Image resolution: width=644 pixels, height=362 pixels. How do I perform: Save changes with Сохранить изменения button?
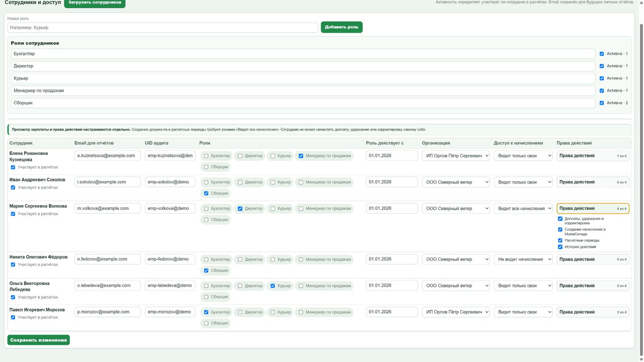[39, 340]
